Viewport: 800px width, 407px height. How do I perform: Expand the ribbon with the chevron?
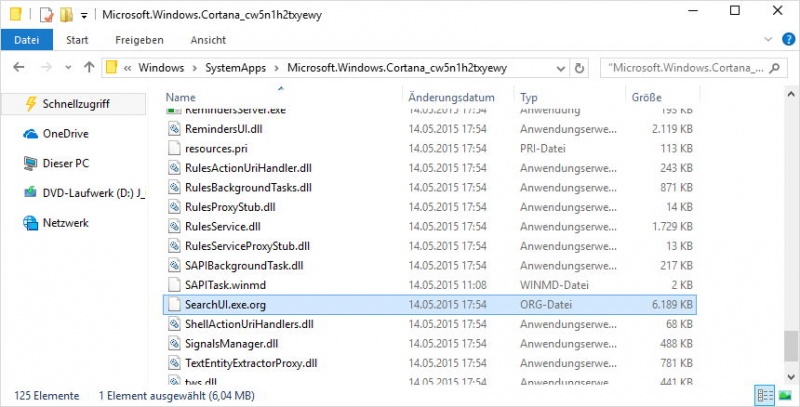point(769,39)
